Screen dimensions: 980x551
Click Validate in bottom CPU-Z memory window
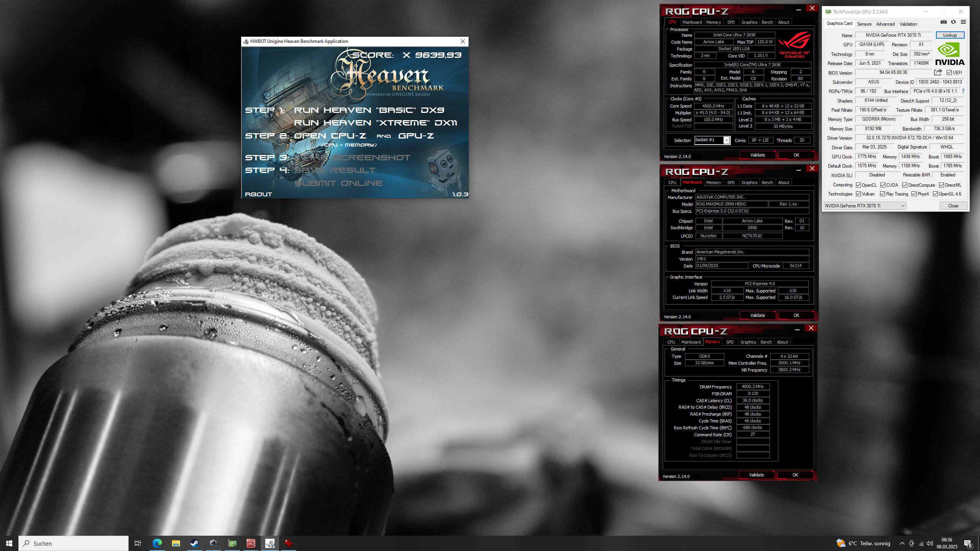[756, 475]
